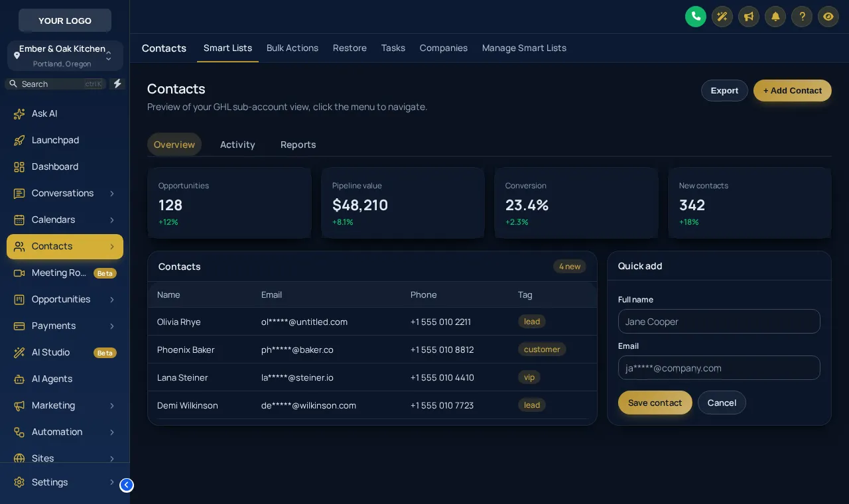This screenshot has width=849, height=504.
Task: Select the Olivia Rhye contact name
Action: click(x=179, y=322)
